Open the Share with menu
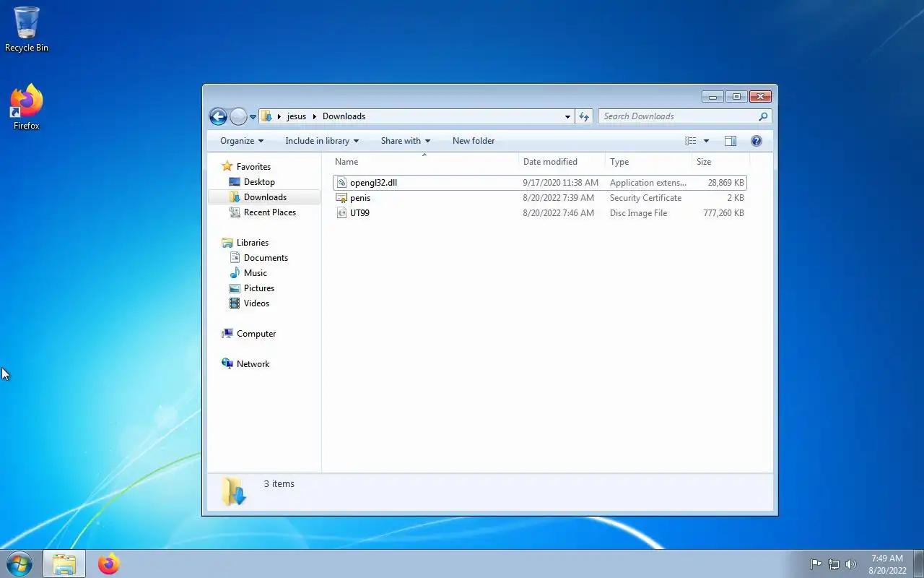 (406, 141)
